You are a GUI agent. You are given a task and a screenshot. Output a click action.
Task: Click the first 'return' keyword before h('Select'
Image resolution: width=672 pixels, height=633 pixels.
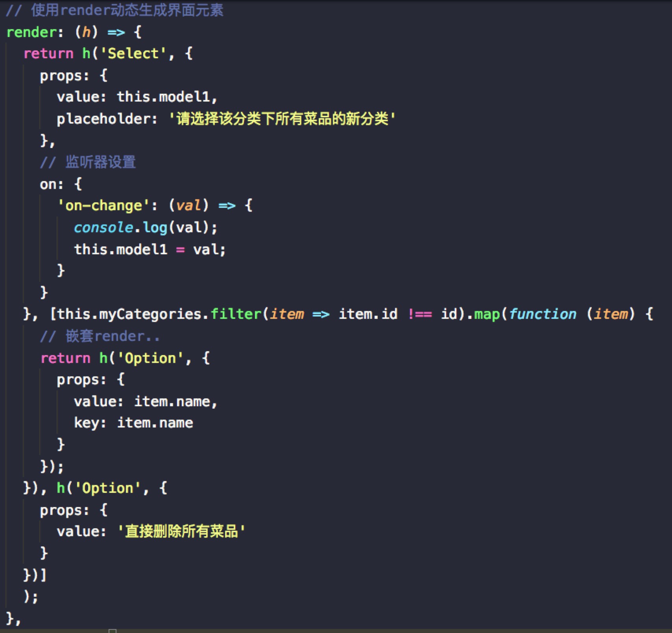[48, 54]
